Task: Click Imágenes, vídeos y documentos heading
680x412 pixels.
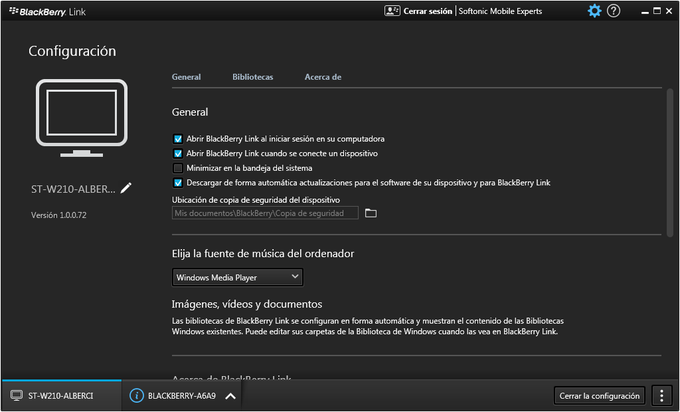Action: coord(247,304)
